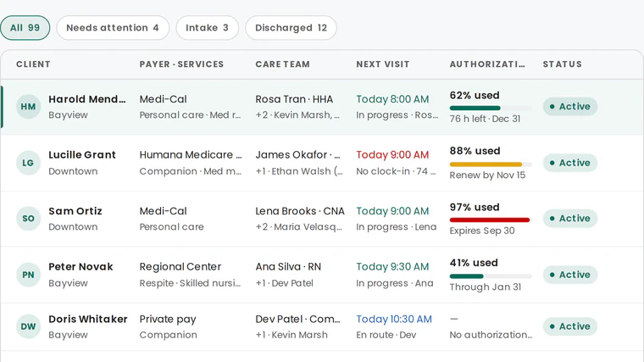Viewport: 644px width, 362px height.
Task: Click the 41% used authorization bar
Action: [x=491, y=276]
